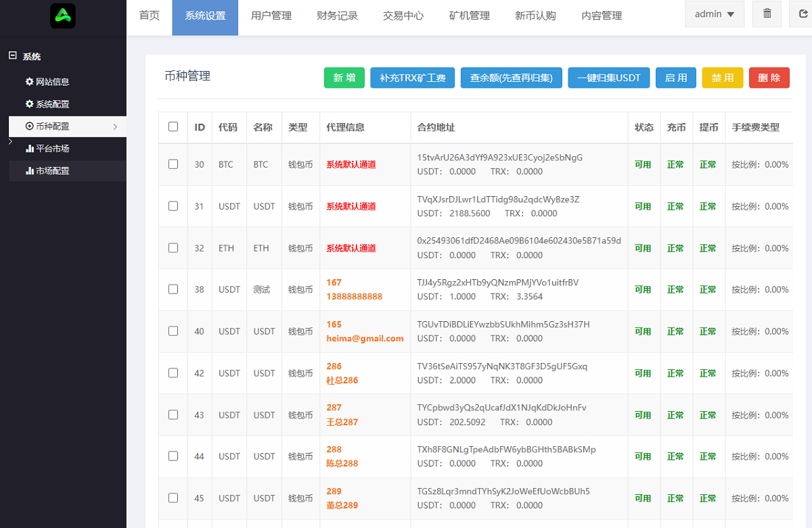This screenshot has width=812, height=528.
Task: Click the green A logo icon
Action: [63, 16]
